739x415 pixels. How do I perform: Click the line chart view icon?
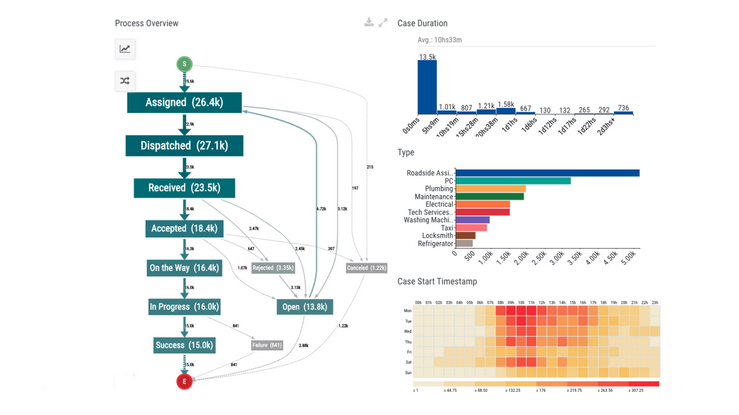(126, 49)
